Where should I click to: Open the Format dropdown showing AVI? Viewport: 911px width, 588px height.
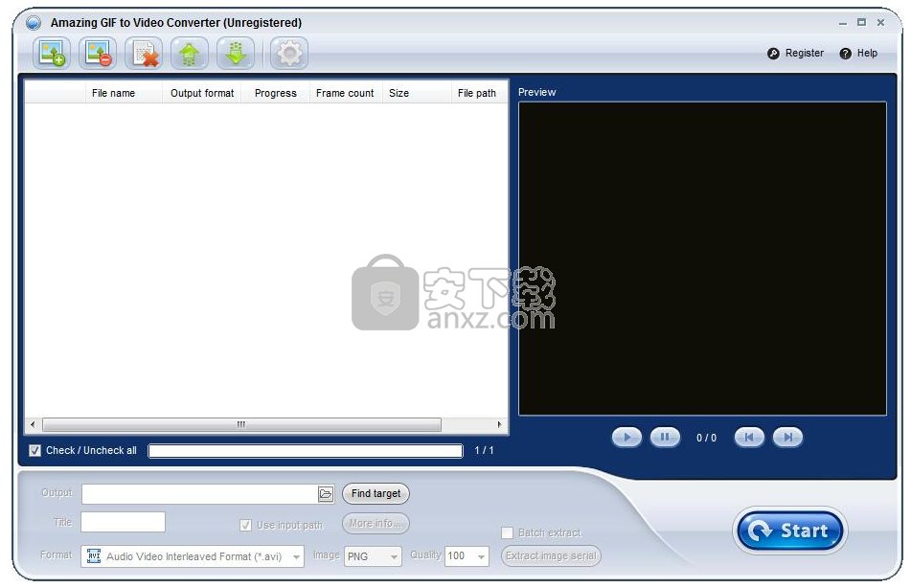193,556
